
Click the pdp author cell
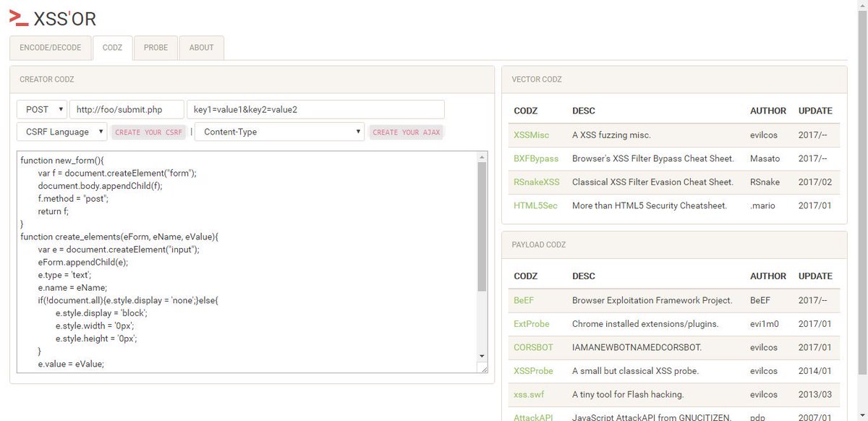(758, 417)
